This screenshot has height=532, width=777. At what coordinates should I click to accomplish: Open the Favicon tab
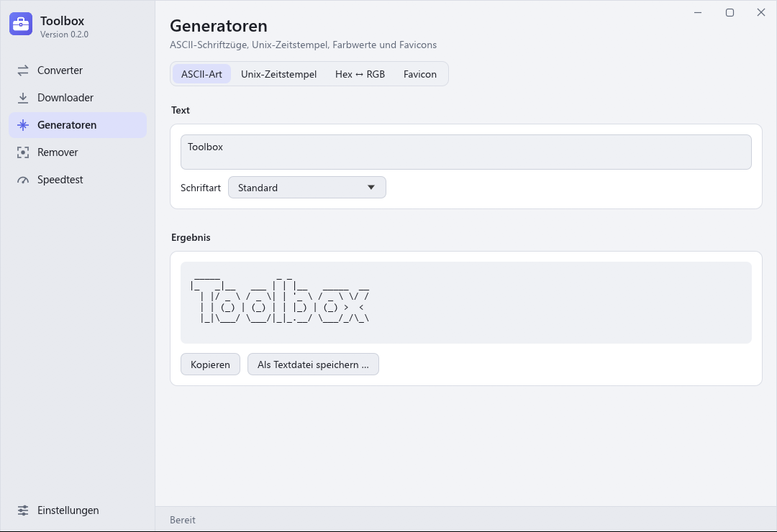pos(419,74)
